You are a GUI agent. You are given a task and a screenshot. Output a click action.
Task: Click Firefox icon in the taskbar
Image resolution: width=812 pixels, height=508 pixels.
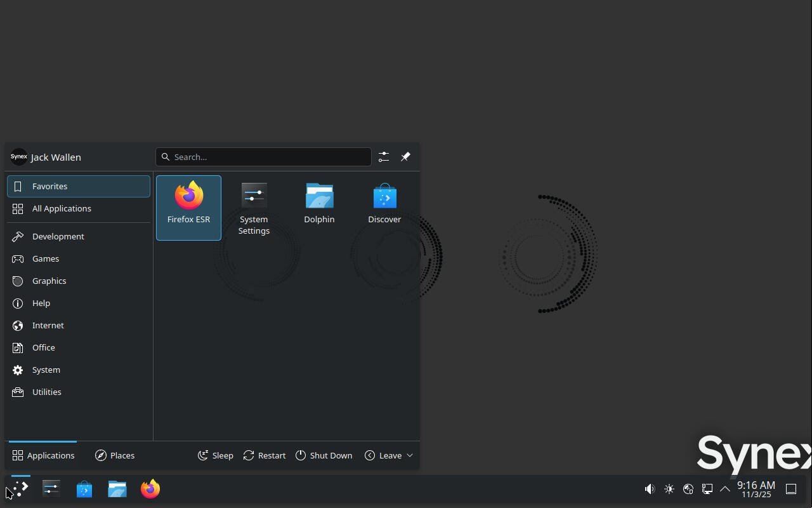pyautogui.click(x=150, y=489)
